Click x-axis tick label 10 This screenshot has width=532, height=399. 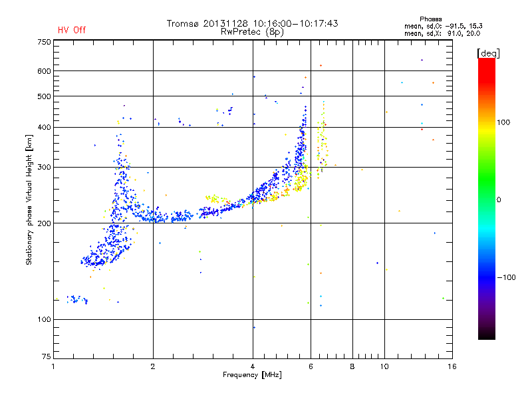[x=384, y=366]
